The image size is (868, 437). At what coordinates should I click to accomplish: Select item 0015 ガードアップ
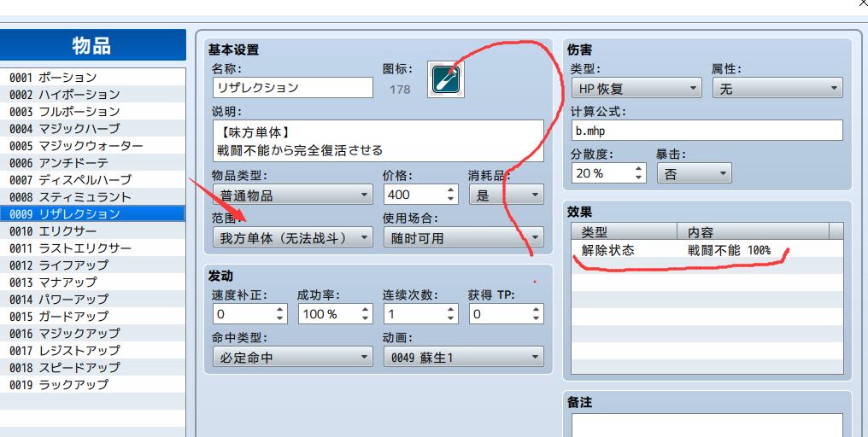click(x=93, y=316)
